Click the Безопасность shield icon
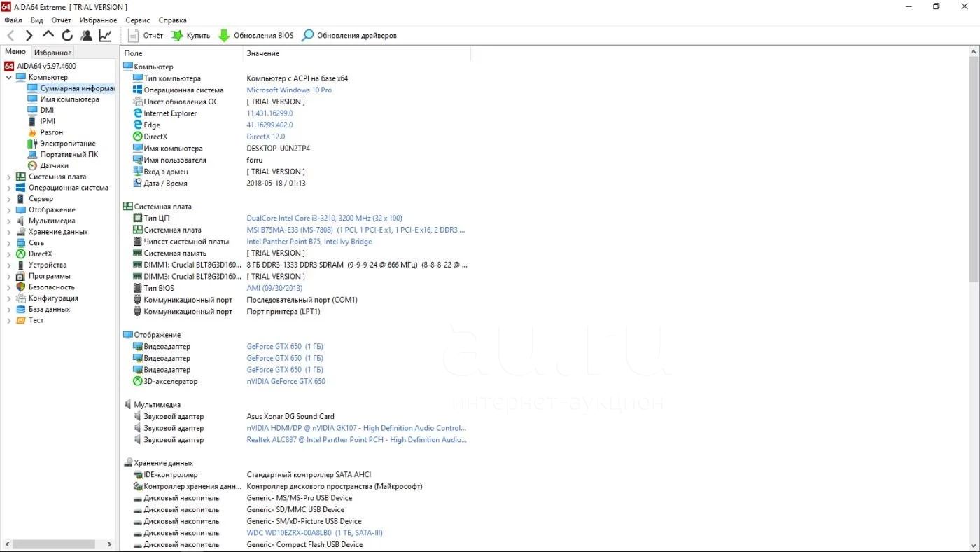This screenshot has width=980, height=552. 20,287
